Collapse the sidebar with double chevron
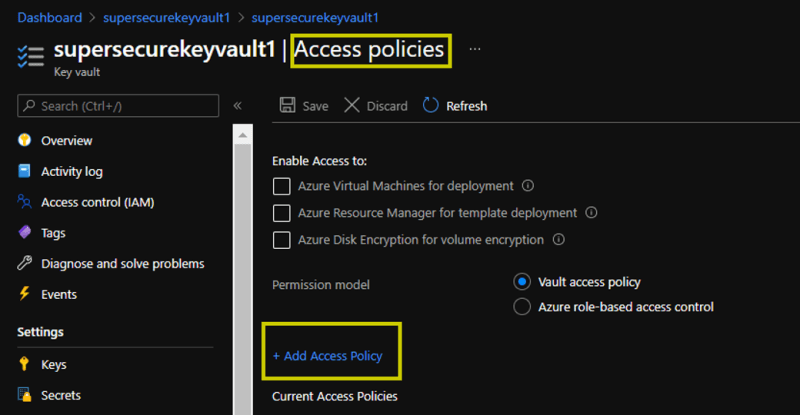Viewport: 800px width, 415px height. click(237, 106)
